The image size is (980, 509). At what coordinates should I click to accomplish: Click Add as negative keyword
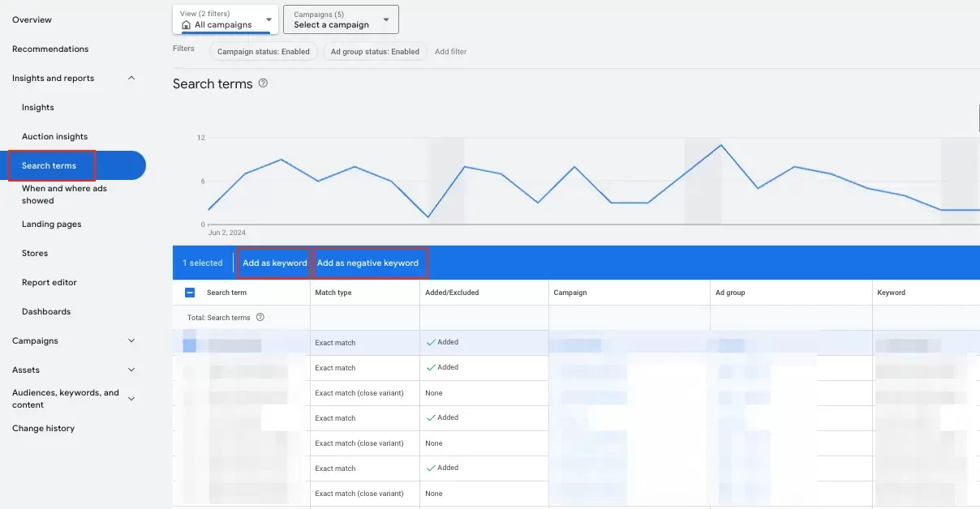tap(367, 263)
